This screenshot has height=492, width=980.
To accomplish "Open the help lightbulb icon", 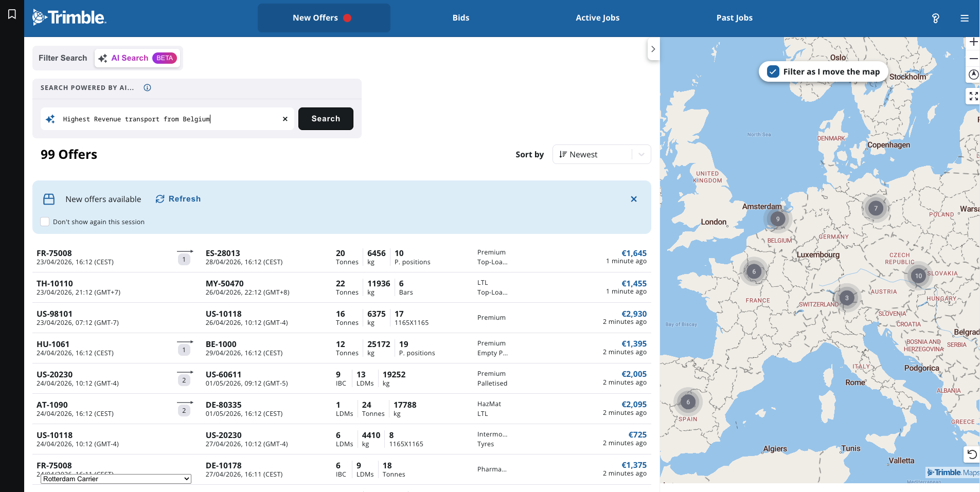I will coord(935,18).
